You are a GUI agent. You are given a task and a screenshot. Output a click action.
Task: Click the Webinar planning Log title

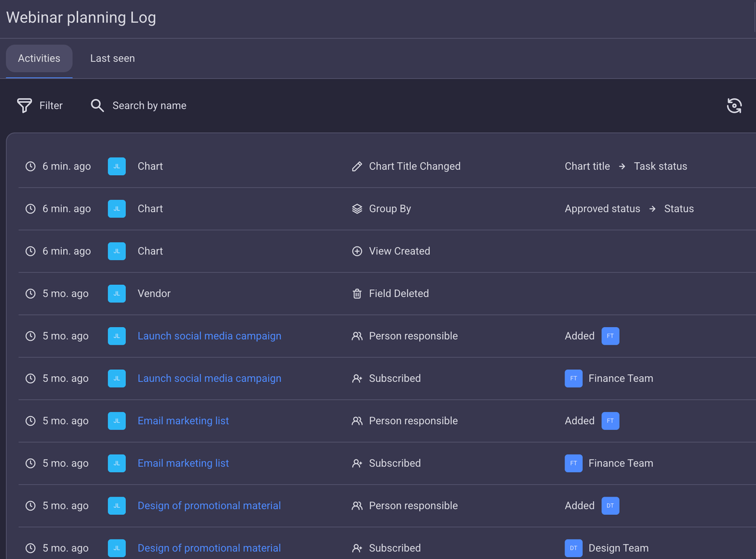pyautogui.click(x=81, y=17)
